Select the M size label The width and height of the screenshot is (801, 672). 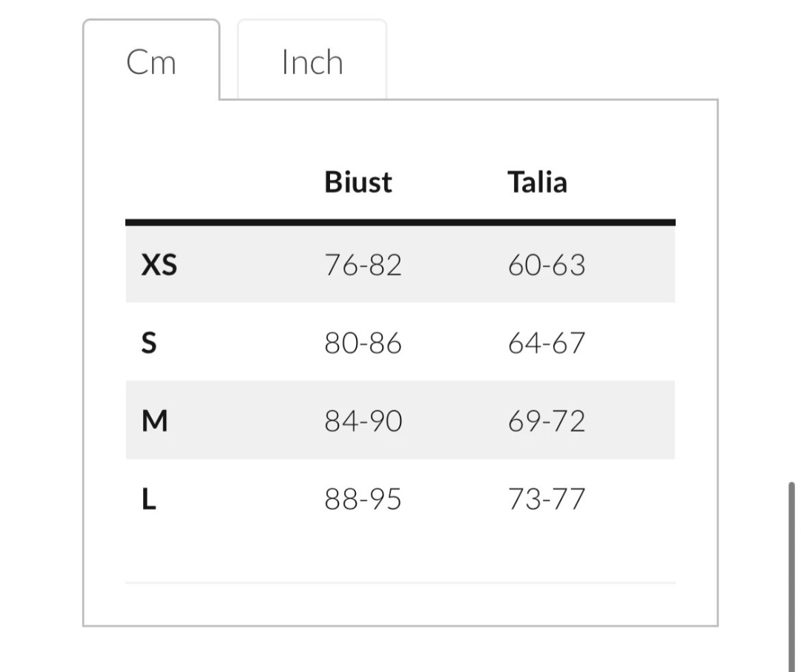pyautogui.click(x=154, y=421)
